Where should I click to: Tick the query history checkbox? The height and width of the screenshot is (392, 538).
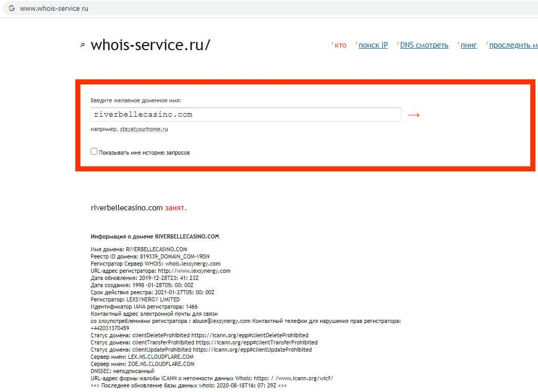94,151
